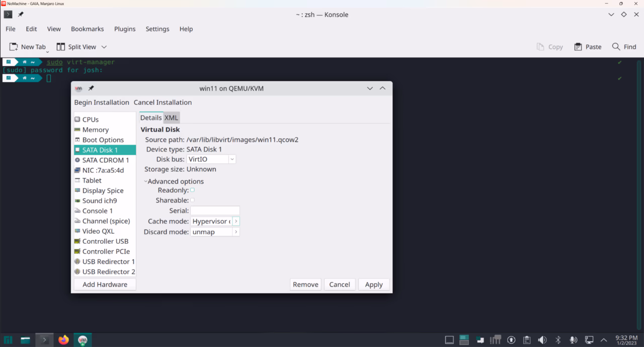Image resolution: width=644 pixels, height=347 pixels.
Task: Select the CPUs device in the sidebar
Action: pos(91,119)
